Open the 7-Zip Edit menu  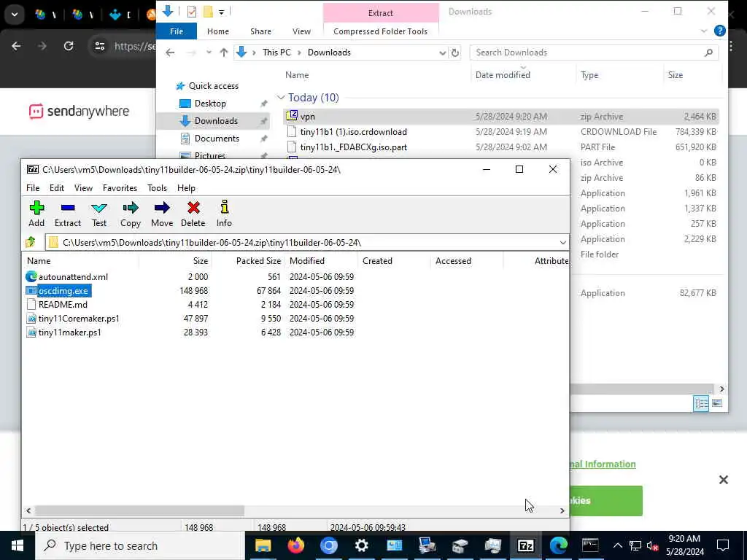point(57,188)
